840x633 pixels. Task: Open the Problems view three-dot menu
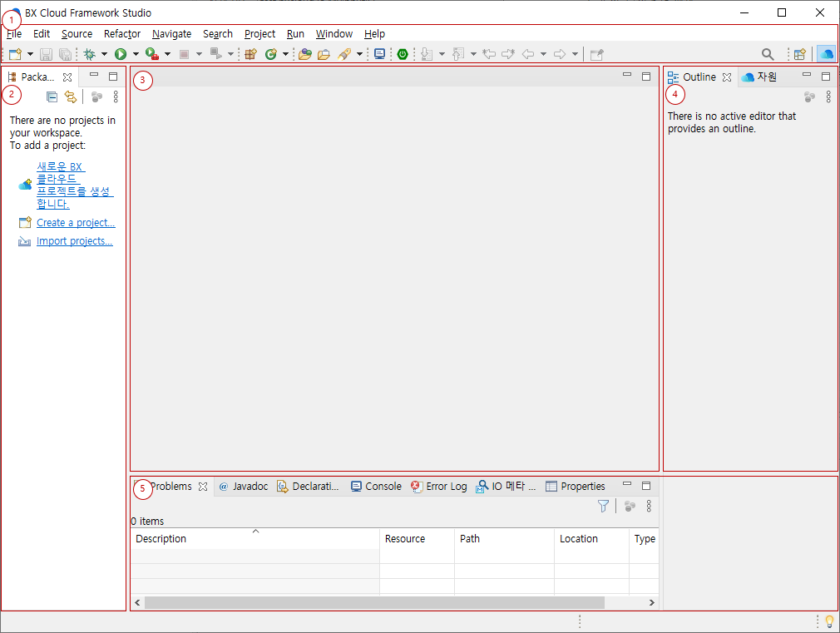(x=649, y=506)
